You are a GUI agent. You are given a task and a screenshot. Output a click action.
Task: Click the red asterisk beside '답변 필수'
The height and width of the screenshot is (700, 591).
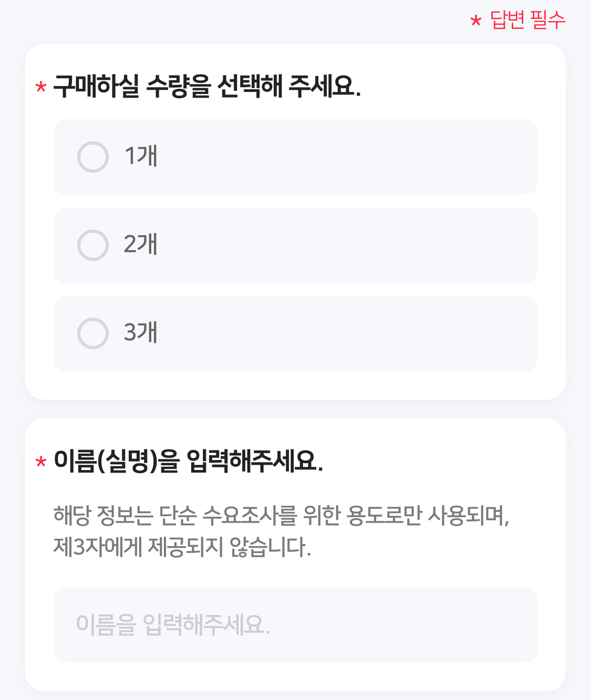[476, 22]
